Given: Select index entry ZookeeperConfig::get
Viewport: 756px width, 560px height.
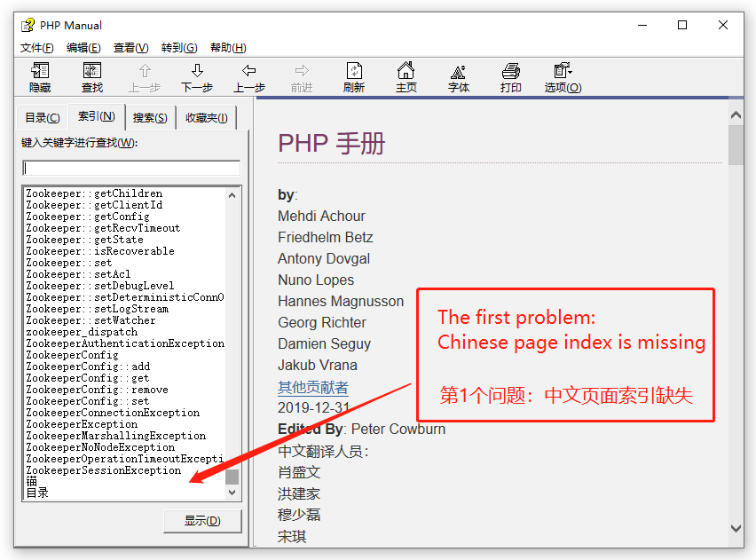Looking at the screenshot, I should [88, 378].
